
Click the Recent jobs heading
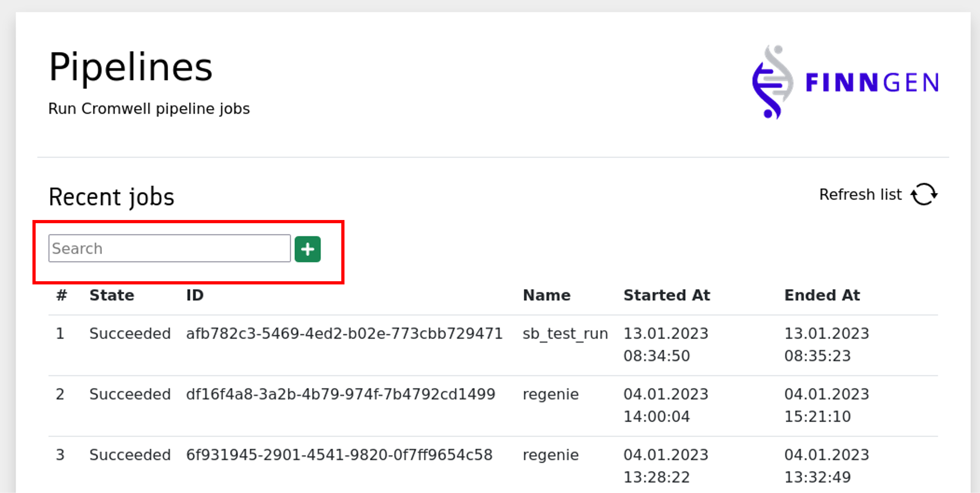[111, 197]
